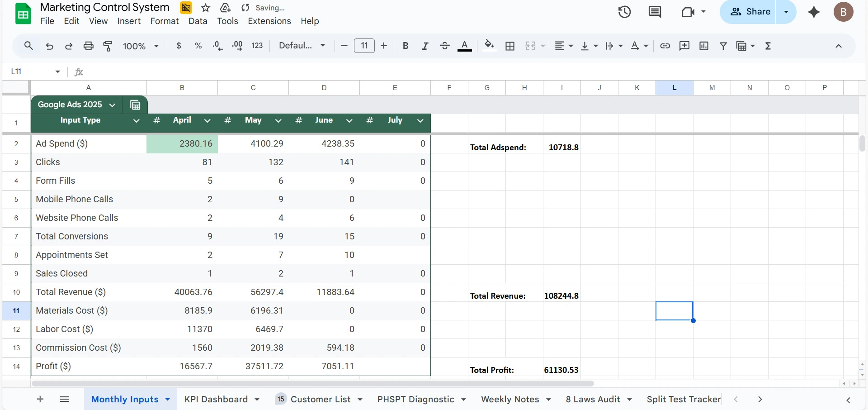Undo the last action
This screenshot has width=868, height=410.
point(50,46)
